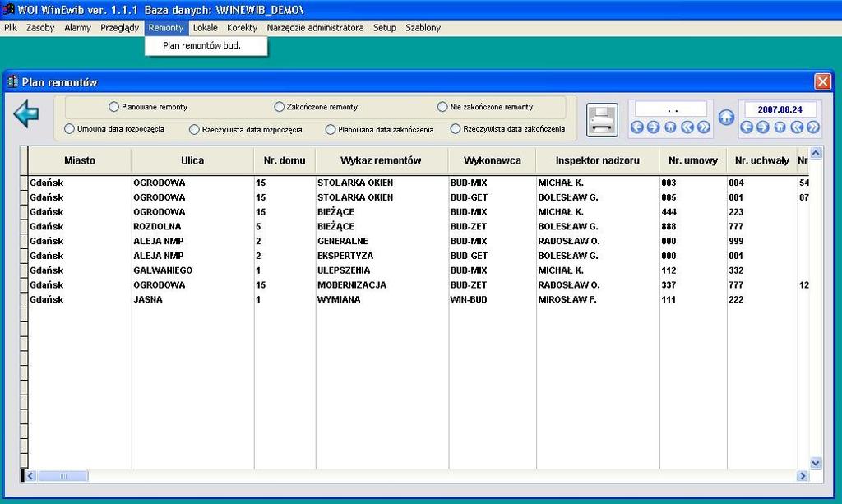842x504 pixels.
Task: Click the Wykaz remontów column header
Action: (x=382, y=160)
